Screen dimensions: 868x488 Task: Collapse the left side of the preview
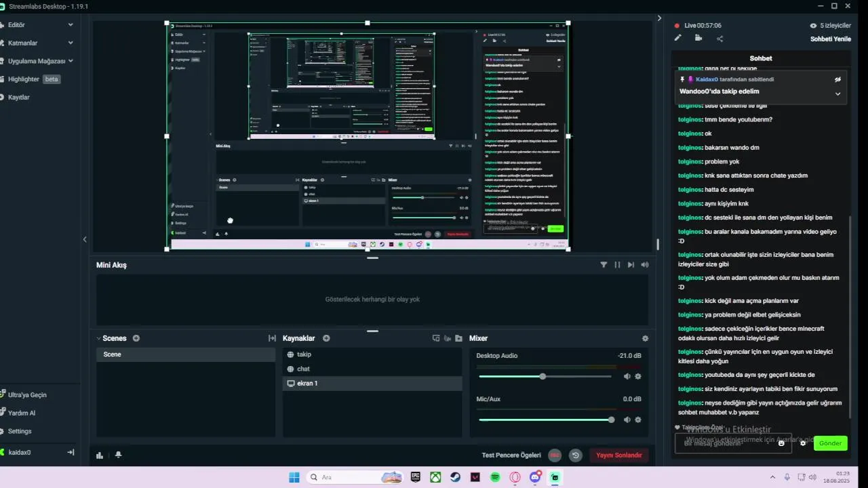click(85, 239)
